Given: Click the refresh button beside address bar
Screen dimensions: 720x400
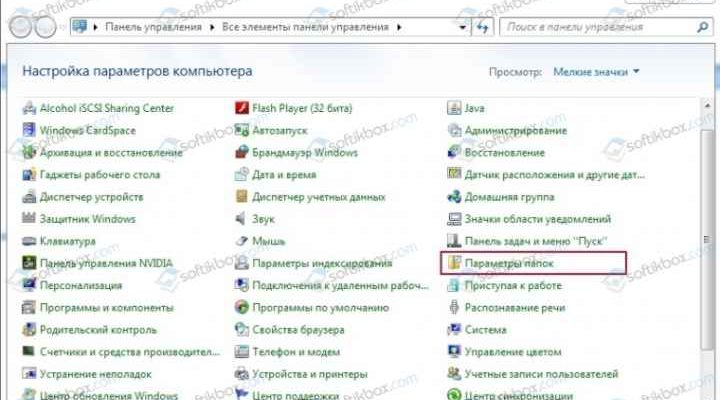Looking at the screenshot, I should [x=482, y=28].
